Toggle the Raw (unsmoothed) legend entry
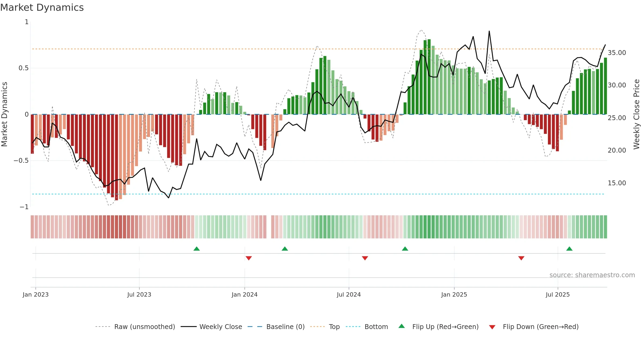 pos(135,327)
